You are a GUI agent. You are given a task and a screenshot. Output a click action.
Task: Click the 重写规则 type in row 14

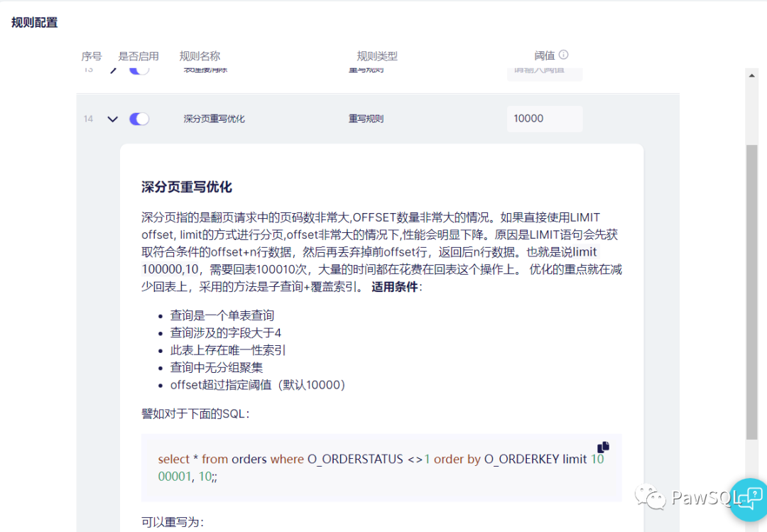pyautogui.click(x=366, y=119)
